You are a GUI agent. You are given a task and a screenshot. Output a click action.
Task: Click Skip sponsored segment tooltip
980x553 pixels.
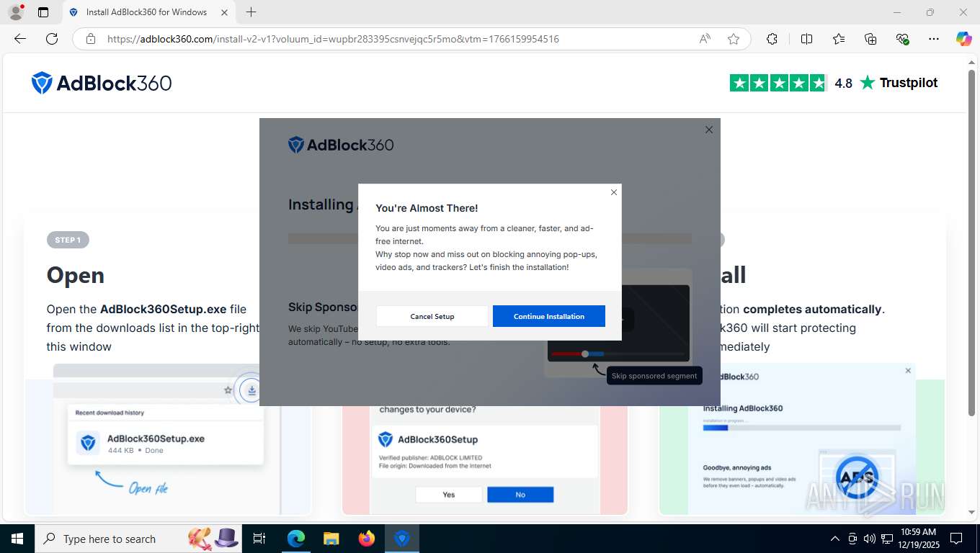pyautogui.click(x=654, y=376)
